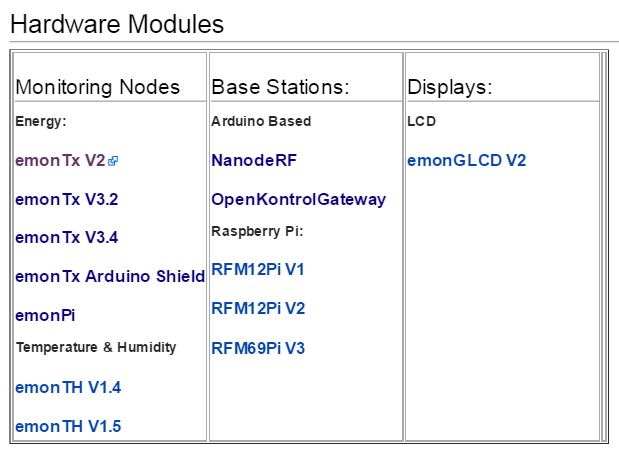The image size is (619, 452).
Task: Open emonTx Arduino Shield link
Action: point(110,276)
